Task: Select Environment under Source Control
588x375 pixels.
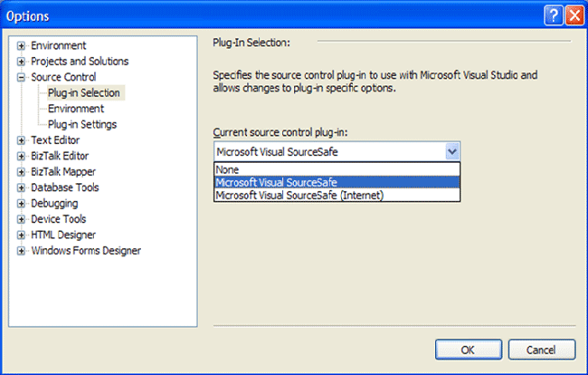Action: 76,109
